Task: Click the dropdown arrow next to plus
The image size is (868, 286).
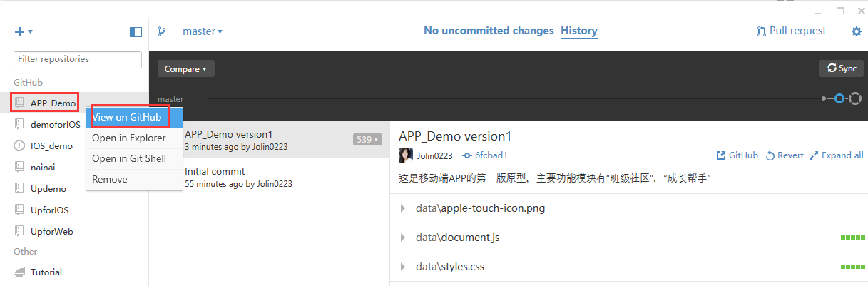Action: [31, 32]
